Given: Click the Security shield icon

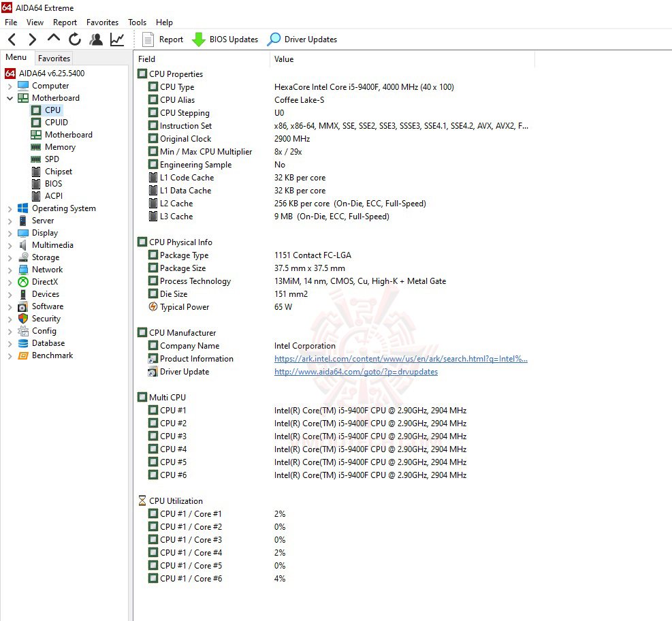Looking at the screenshot, I should (22, 319).
